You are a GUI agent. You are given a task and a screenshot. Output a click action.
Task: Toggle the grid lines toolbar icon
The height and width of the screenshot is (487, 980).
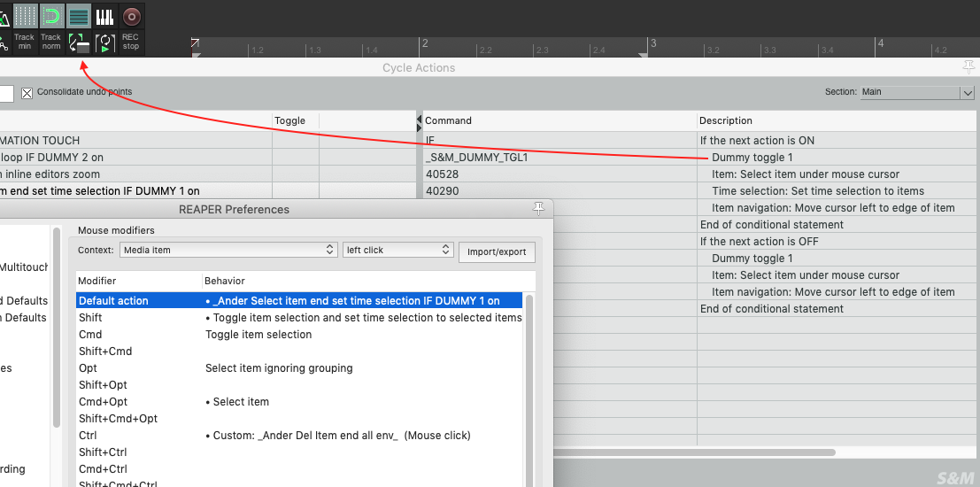pos(25,16)
